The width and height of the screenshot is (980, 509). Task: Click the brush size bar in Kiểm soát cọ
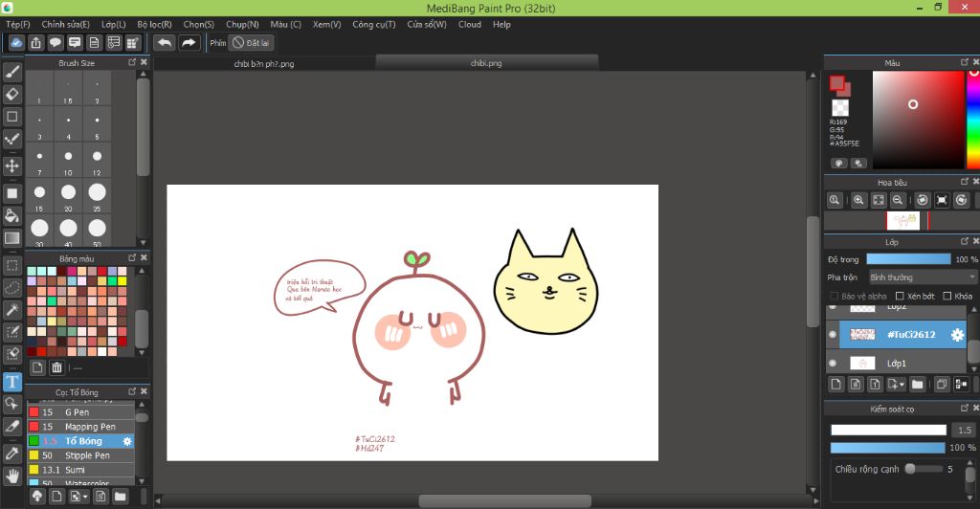pos(888,430)
